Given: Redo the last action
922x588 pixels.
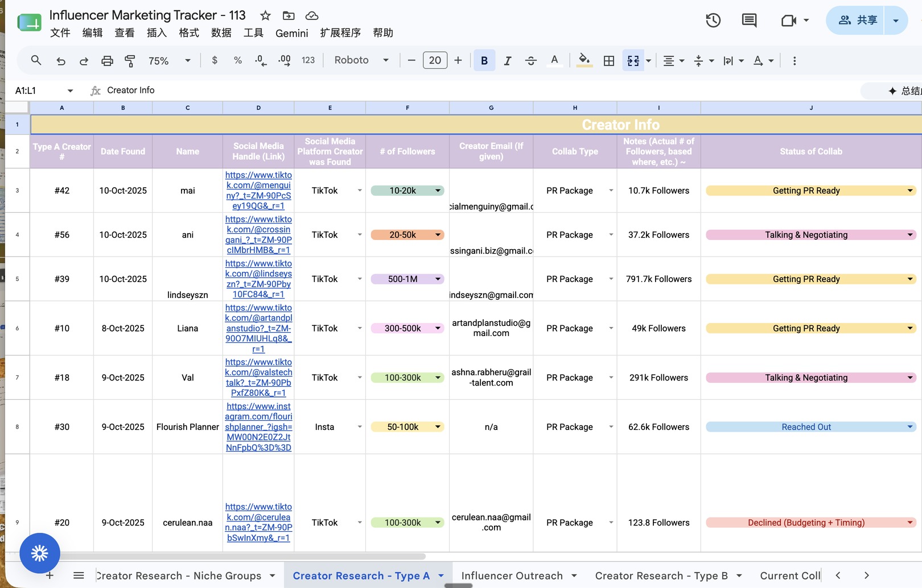Looking at the screenshot, I should click(84, 61).
